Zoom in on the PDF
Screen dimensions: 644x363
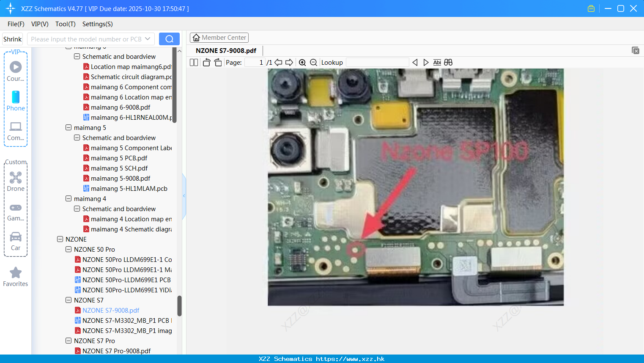[302, 63]
